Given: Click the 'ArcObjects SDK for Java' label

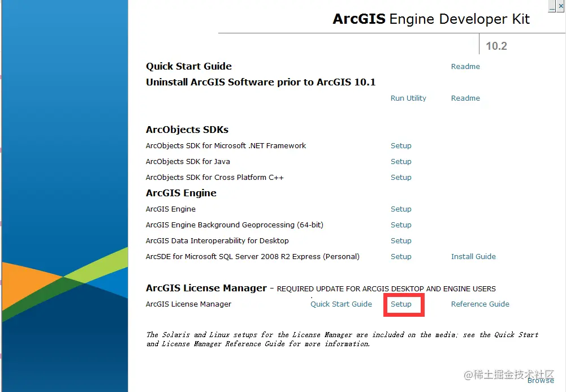Looking at the screenshot, I should [x=188, y=162].
